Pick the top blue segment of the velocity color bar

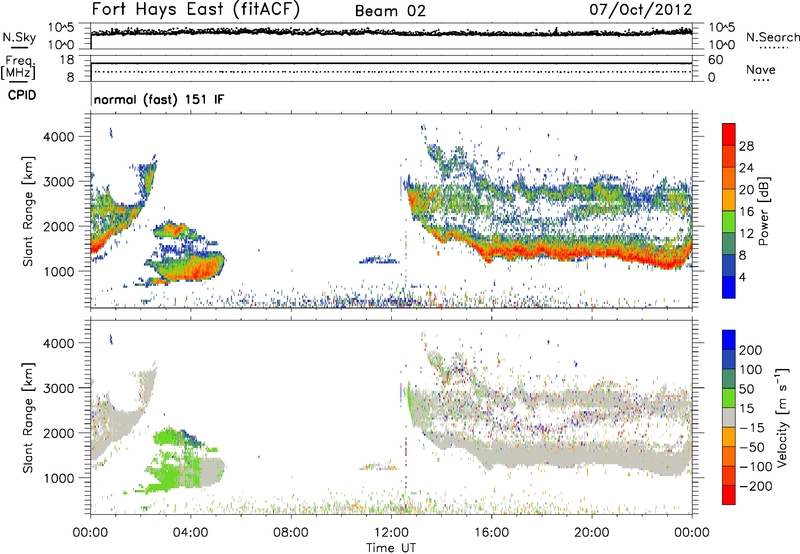click(x=729, y=340)
